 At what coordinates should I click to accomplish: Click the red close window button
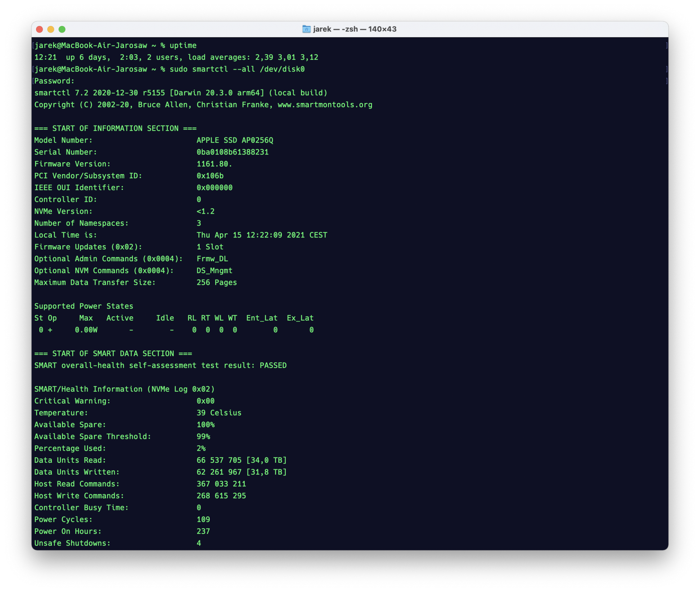coord(40,29)
